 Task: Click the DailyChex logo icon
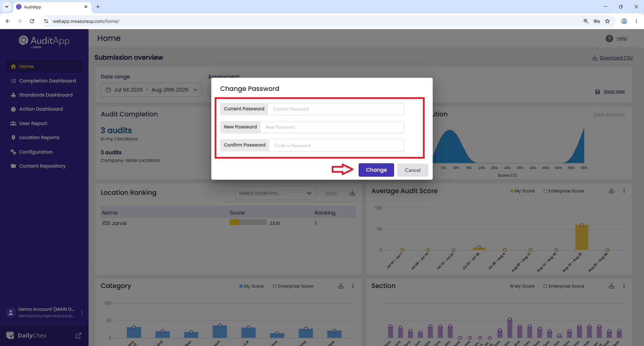10,335
